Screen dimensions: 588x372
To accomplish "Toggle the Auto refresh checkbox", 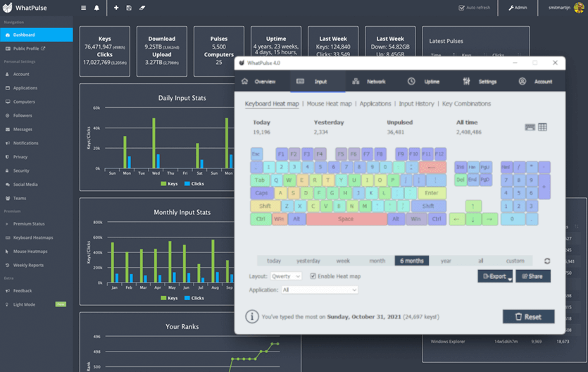I will (462, 8).
